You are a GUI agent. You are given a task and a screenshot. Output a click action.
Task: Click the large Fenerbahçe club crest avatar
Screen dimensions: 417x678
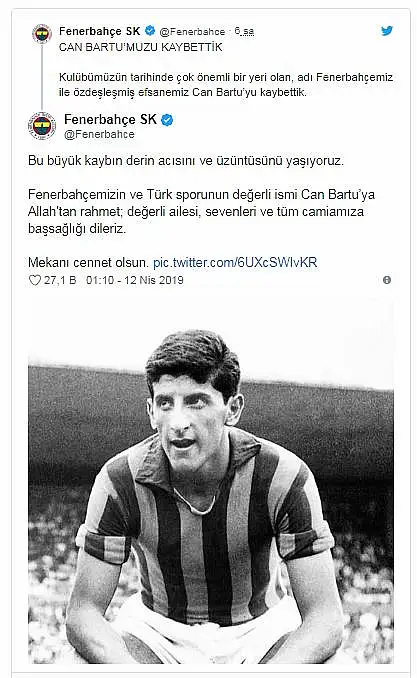point(42,126)
